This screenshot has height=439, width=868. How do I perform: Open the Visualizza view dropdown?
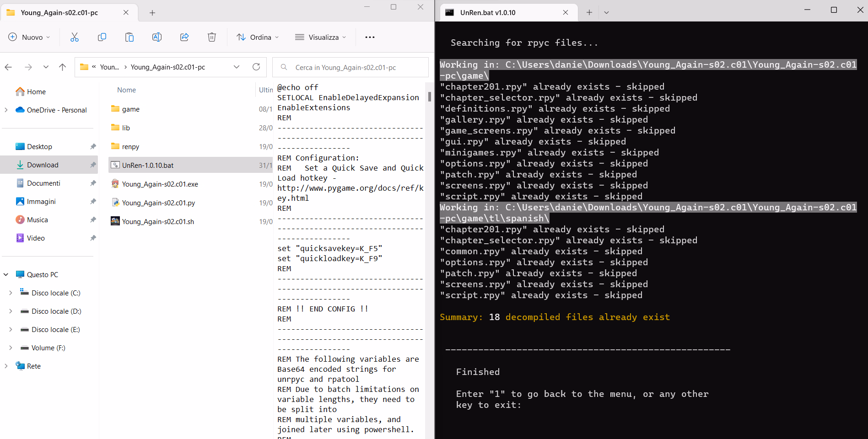pos(320,37)
